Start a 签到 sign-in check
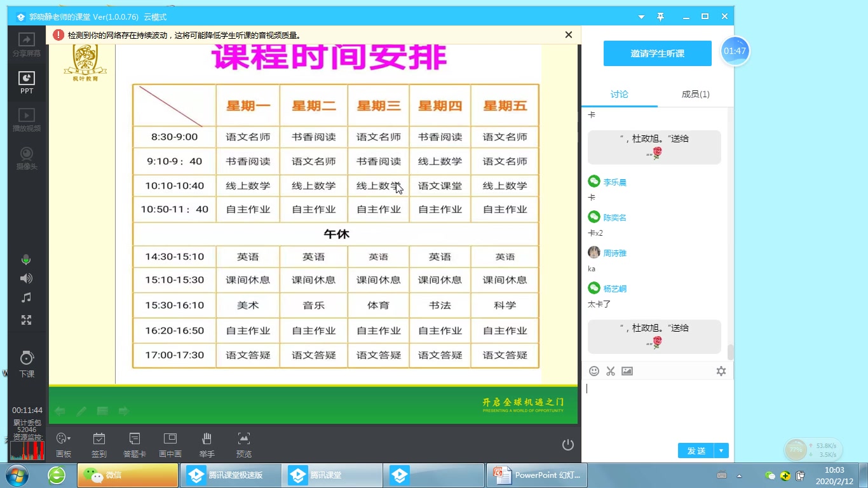 tap(98, 444)
